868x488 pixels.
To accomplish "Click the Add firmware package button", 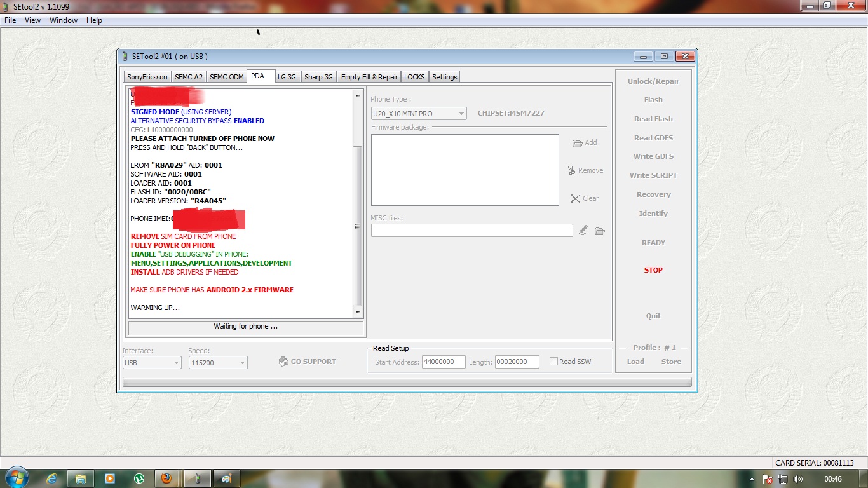I will pos(585,143).
